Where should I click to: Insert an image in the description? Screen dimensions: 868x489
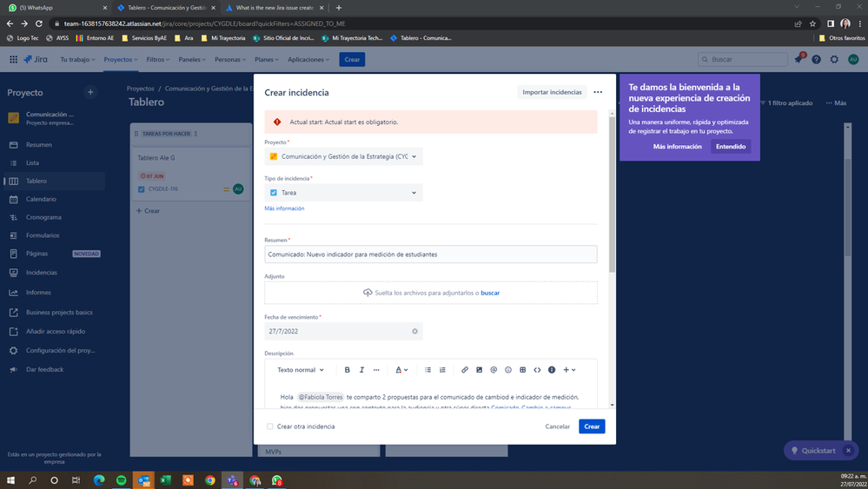[x=479, y=369]
